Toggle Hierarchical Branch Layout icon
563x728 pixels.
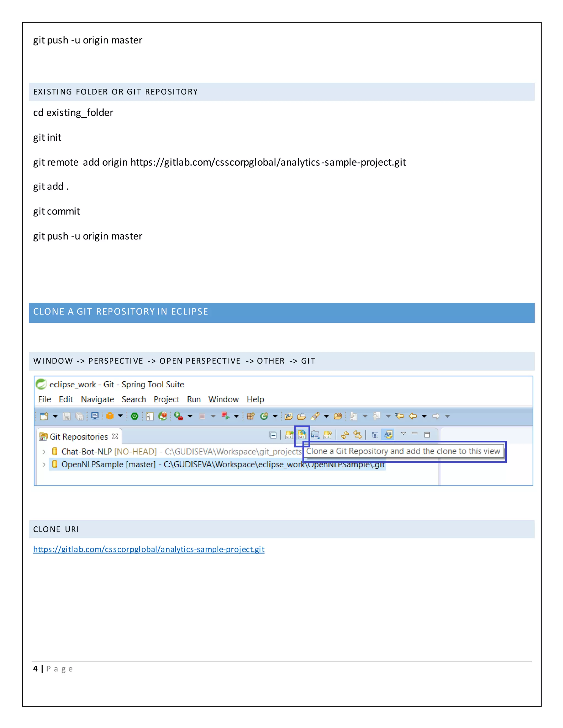pos(375,435)
